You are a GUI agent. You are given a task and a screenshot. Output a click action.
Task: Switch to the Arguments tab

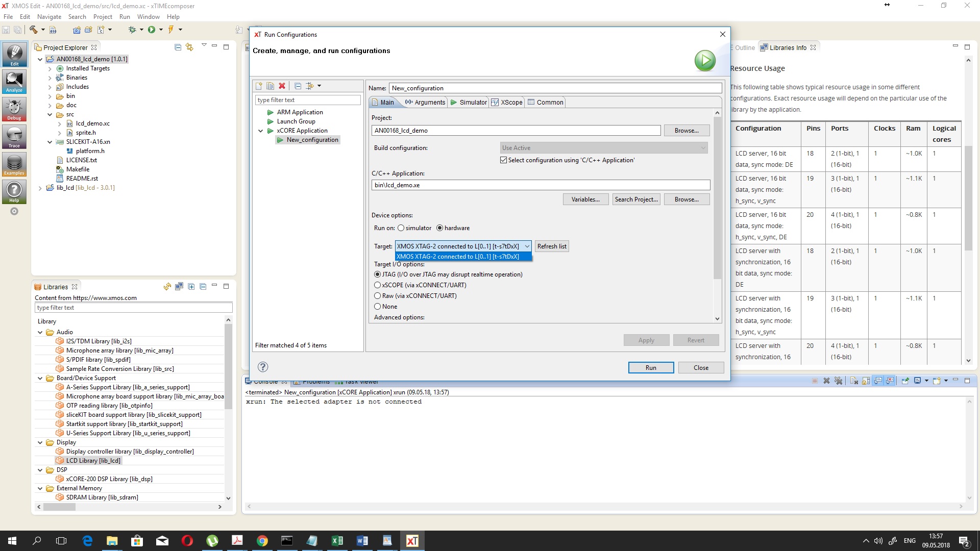pyautogui.click(x=425, y=102)
